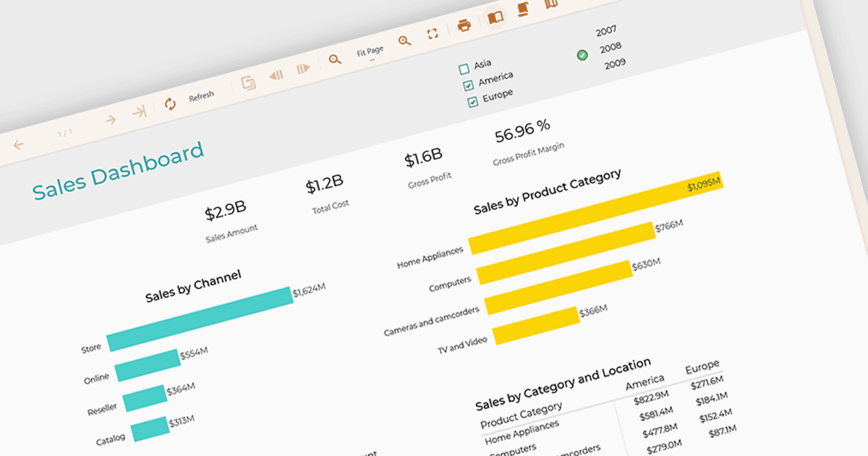Image resolution: width=868 pixels, height=456 pixels.
Task: Click the $822.9M table cell
Action: [650, 398]
